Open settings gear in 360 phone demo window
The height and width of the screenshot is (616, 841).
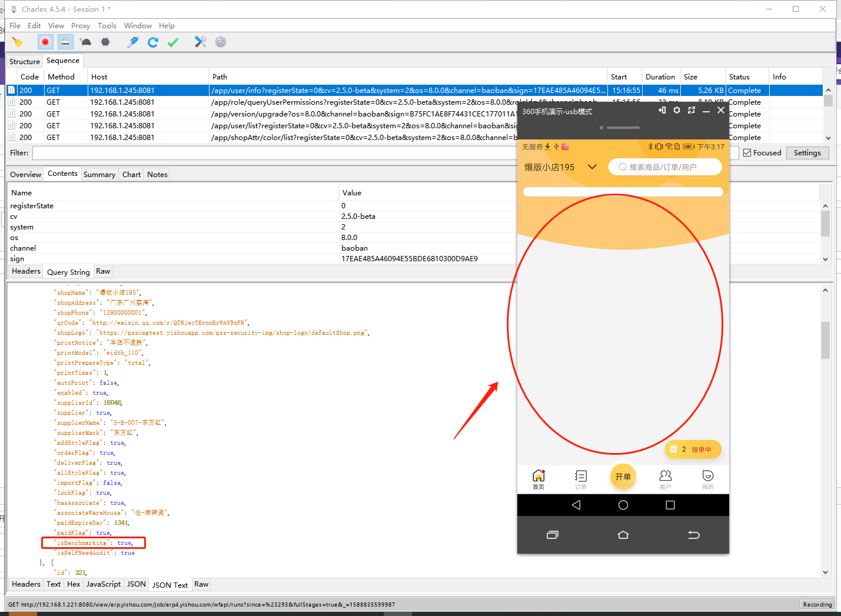pyautogui.click(x=677, y=110)
